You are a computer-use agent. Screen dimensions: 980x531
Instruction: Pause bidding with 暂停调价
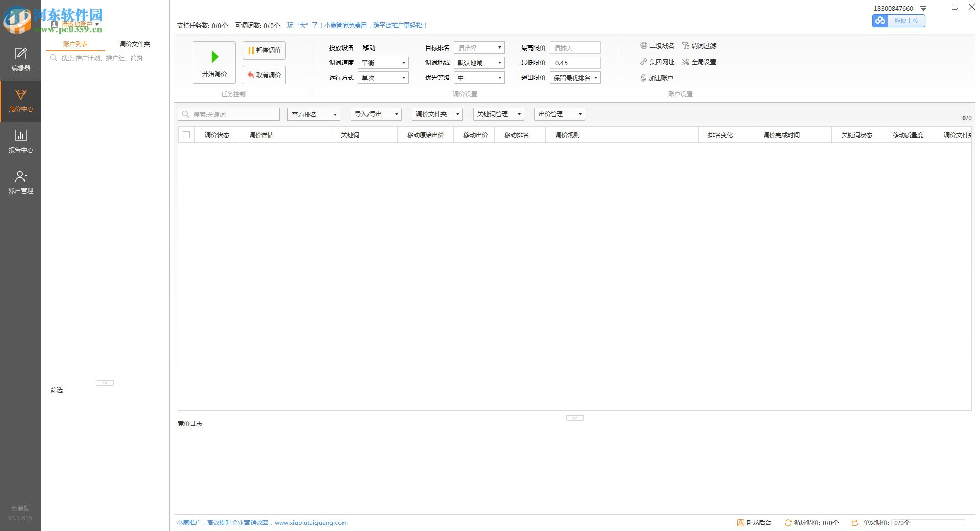pos(264,51)
